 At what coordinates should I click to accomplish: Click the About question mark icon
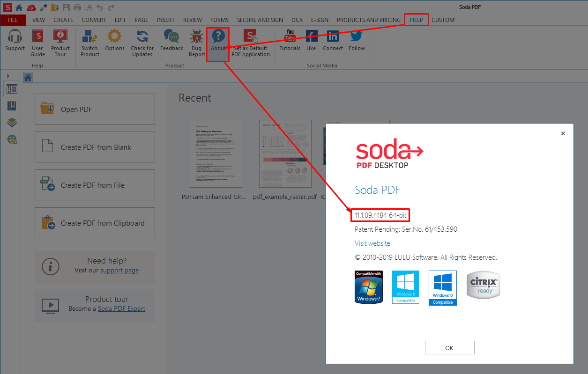[218, 37]
